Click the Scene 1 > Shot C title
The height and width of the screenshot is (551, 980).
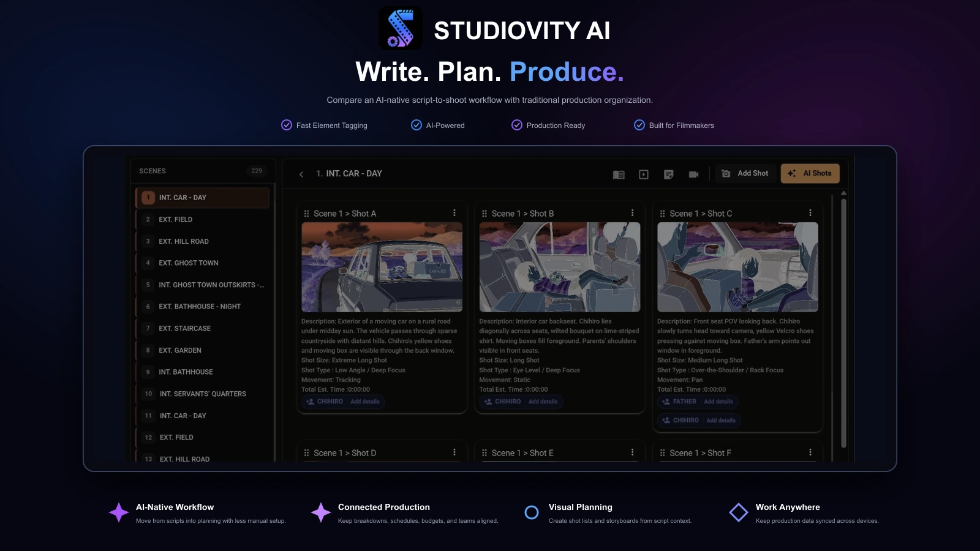pos(701,214)
